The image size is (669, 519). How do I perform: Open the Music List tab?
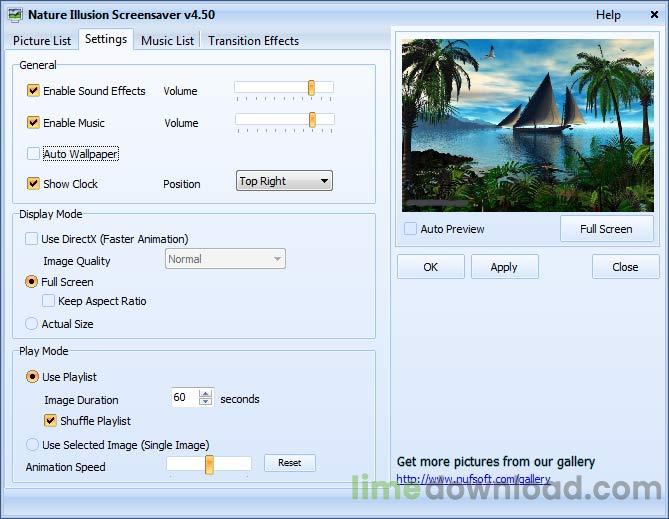point(167,41)
